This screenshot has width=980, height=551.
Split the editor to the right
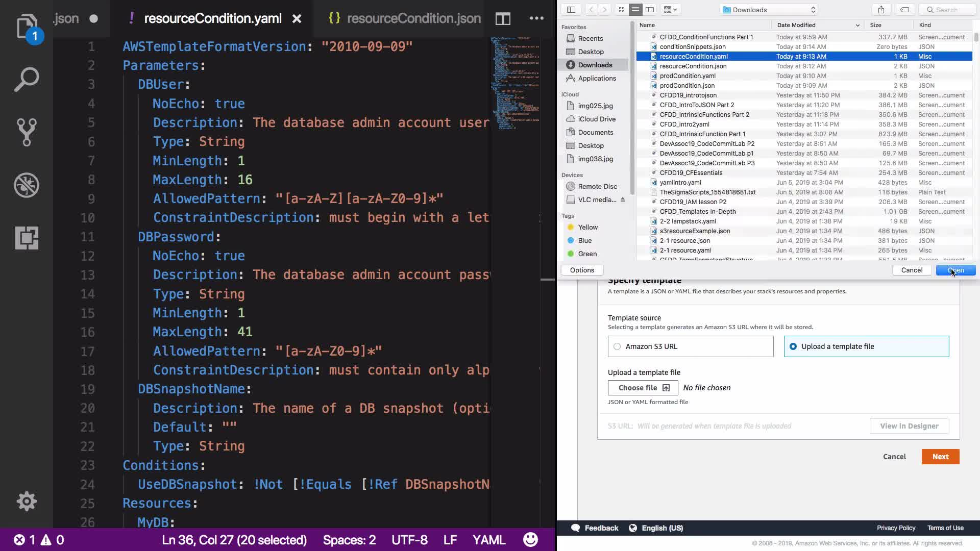503,19
